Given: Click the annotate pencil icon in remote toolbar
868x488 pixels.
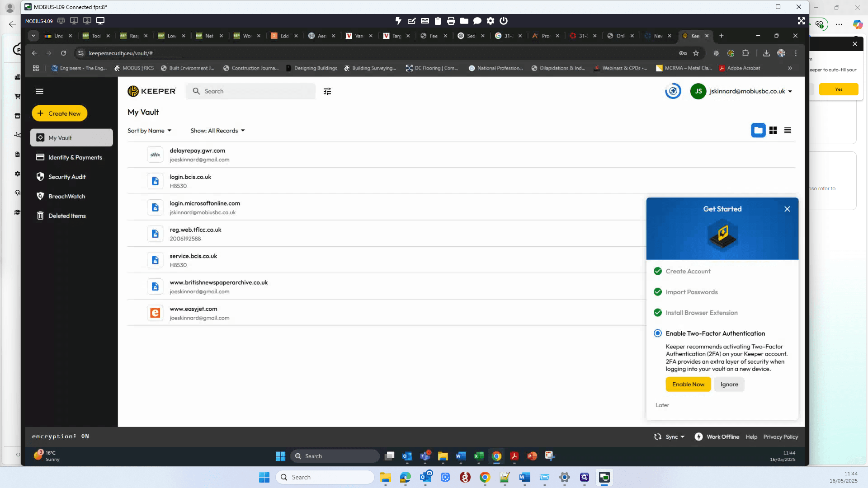Looking at the screenshot, I should (411, 21).
